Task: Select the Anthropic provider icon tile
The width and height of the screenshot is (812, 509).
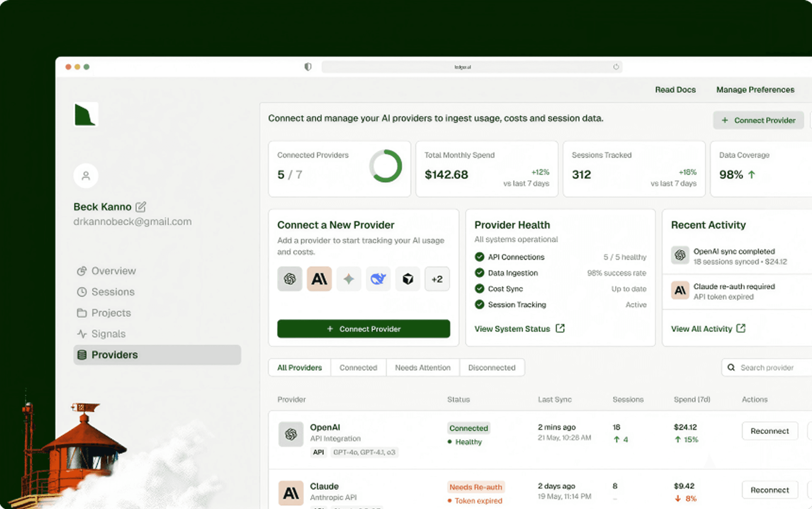Action: point(319,279)
